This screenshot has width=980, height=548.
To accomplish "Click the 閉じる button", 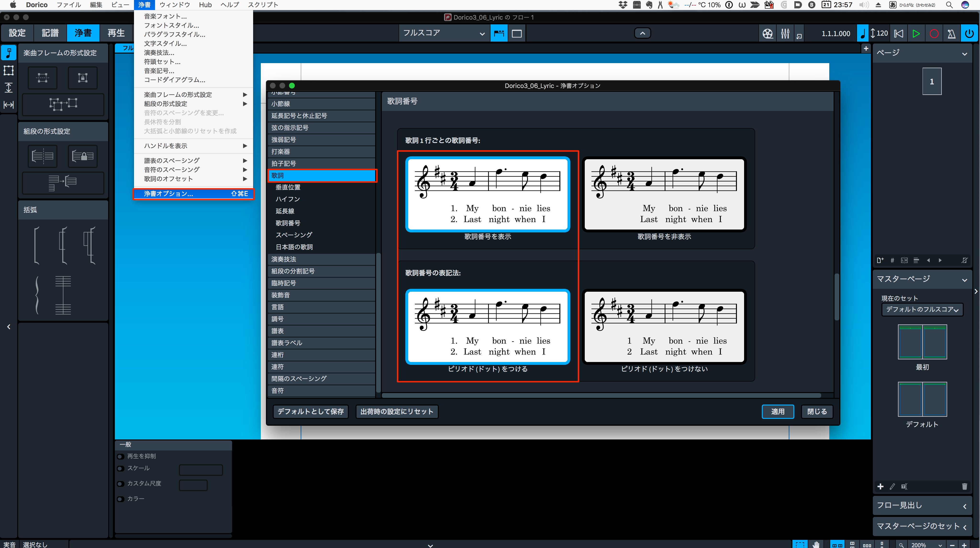I will tap(817, 411).
